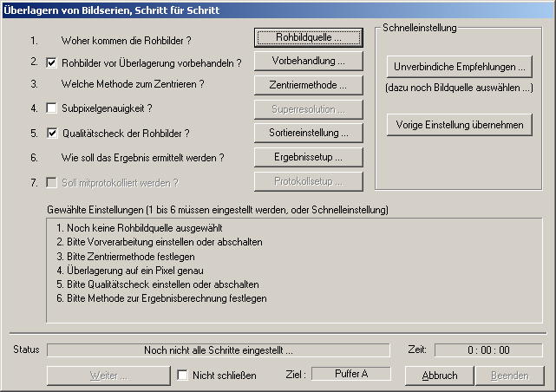The height and width of the screenshot is (392, 556).
Task: Open the Rohbildquelle settings button
Action: (307, 38)
